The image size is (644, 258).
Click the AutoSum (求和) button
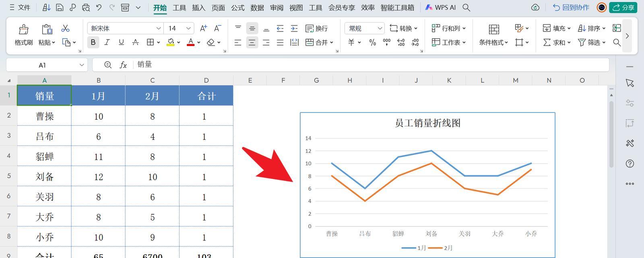[x=557, y=42]
